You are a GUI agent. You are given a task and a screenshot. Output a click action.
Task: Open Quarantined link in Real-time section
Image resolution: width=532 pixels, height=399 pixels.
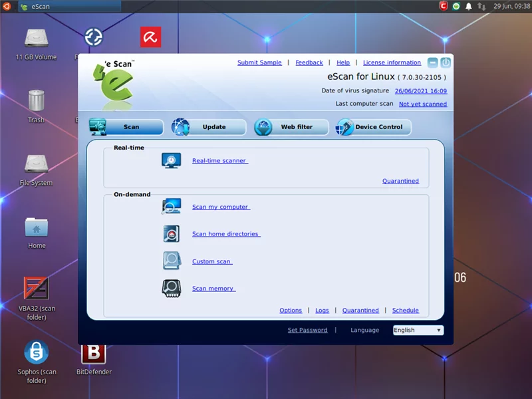tap(400, 181)
